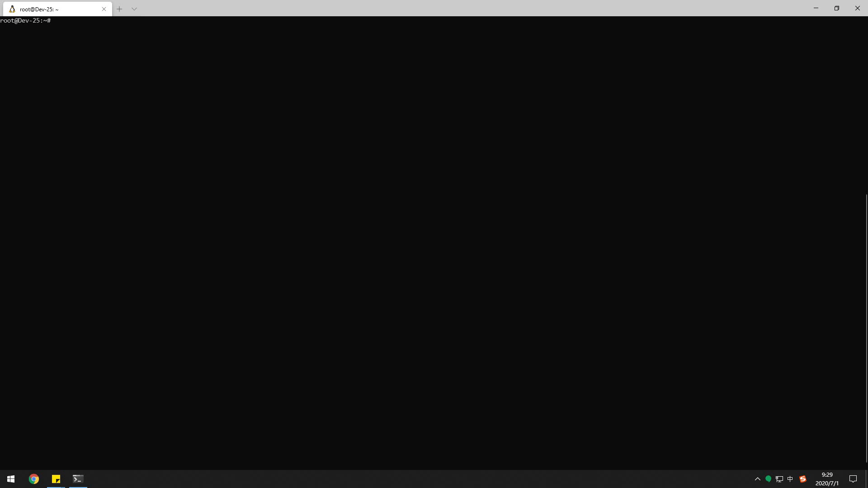
Task: Open the Windows Start menu
Action: coord(11,479)
